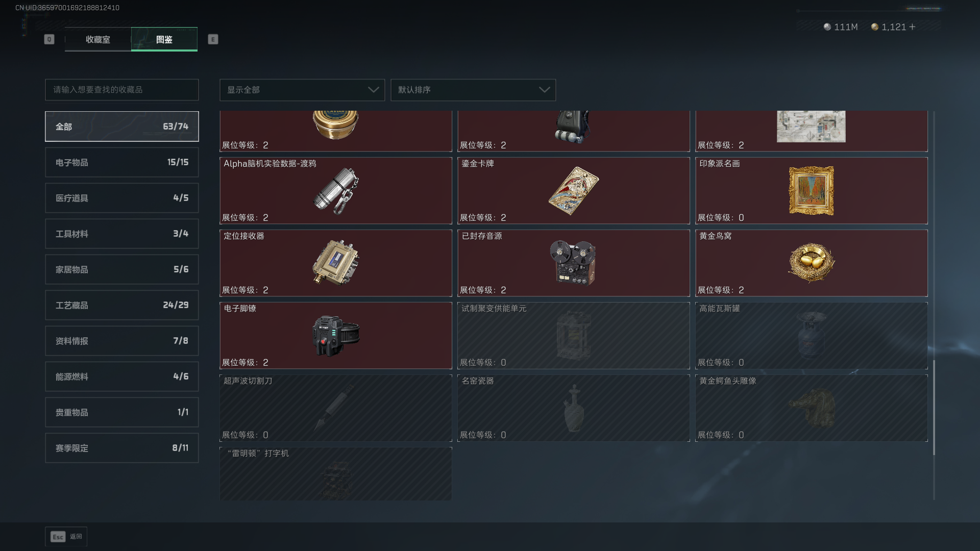
Task: Select the 赛季限定 category
Action: click(122, 448)
